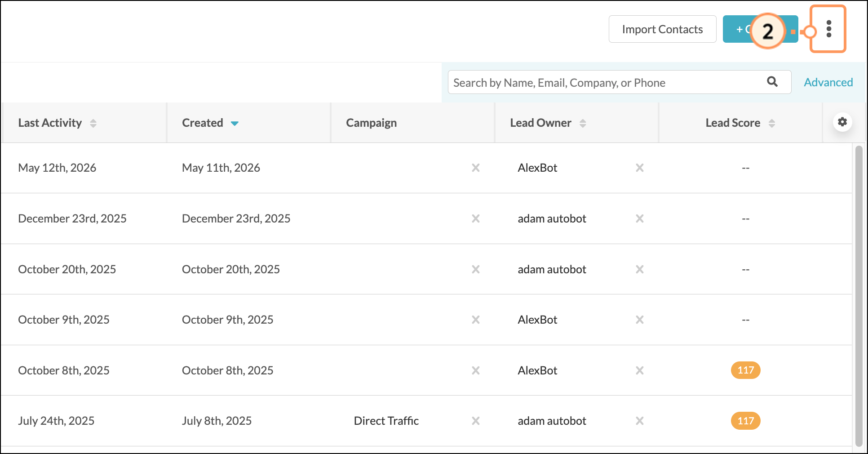
Task: Remove Direct Traffic campaign from July 8th row
Action: (476, 421)
